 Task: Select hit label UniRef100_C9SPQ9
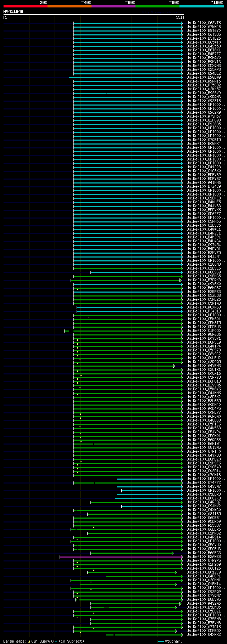tap(204, 592)
